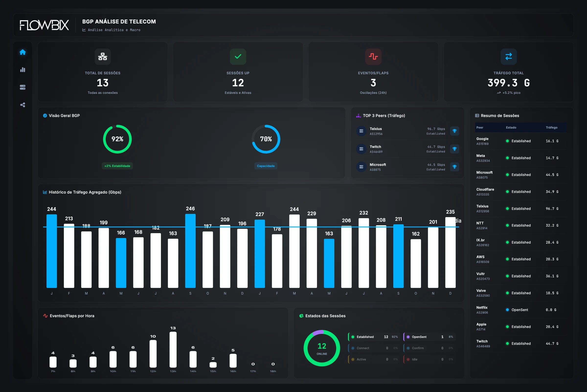Viewport: 587px width, 392px height.
Task: Open the bar chart sidebar icon
Action: 23,69
